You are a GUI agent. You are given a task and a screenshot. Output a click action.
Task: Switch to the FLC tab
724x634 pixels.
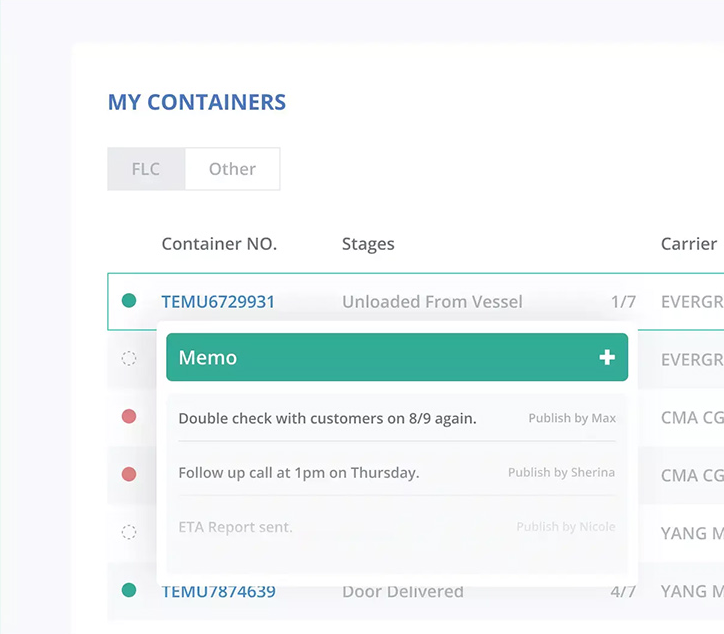(146, 169)
